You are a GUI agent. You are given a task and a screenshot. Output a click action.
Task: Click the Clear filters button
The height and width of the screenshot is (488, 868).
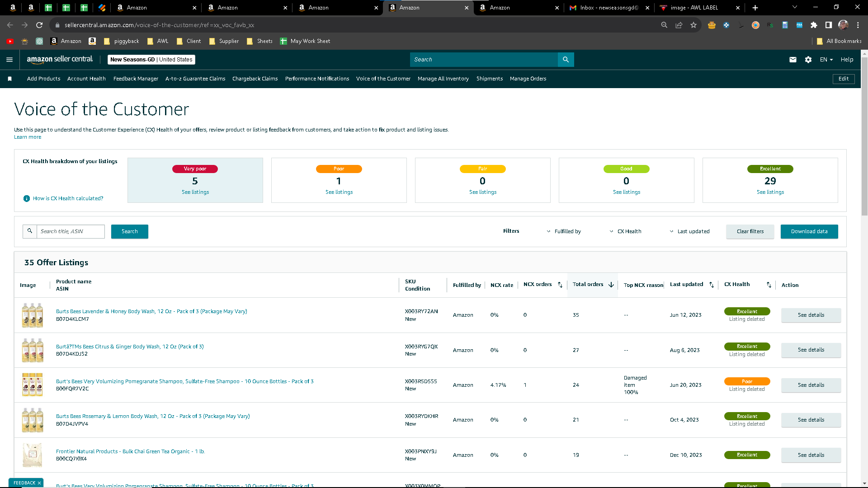tap(750, 231)
